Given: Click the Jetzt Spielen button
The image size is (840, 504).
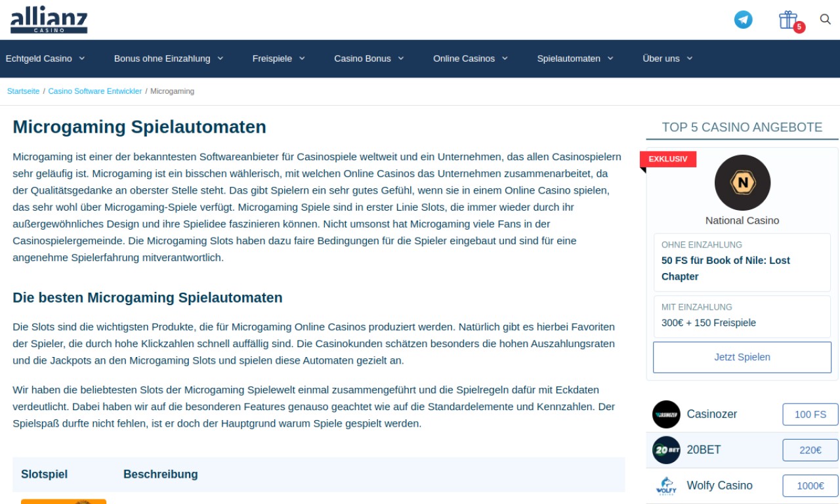Looking at the screenshot, I should pos(742,357).
